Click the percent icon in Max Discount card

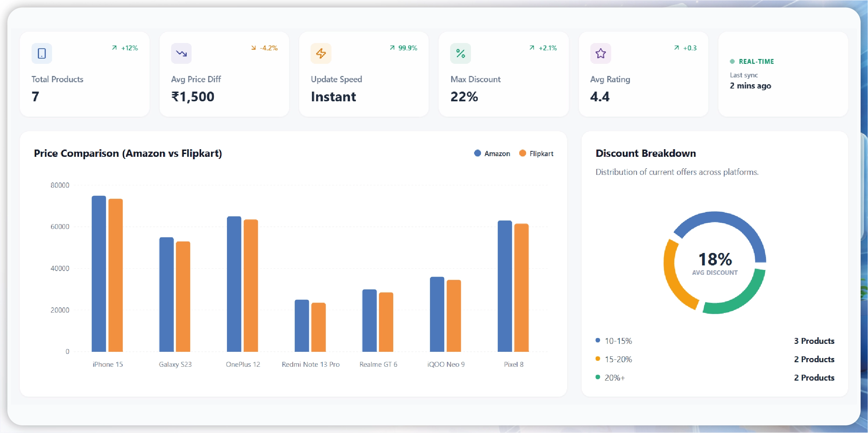point(460,53)
